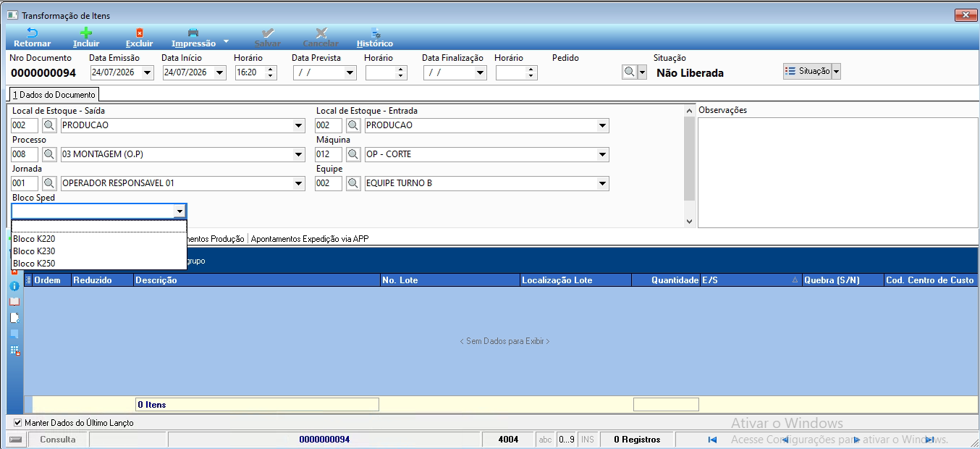This screenshot has height=449, width=980.
Task: Add a new record with Incluir
Action: 86,38
